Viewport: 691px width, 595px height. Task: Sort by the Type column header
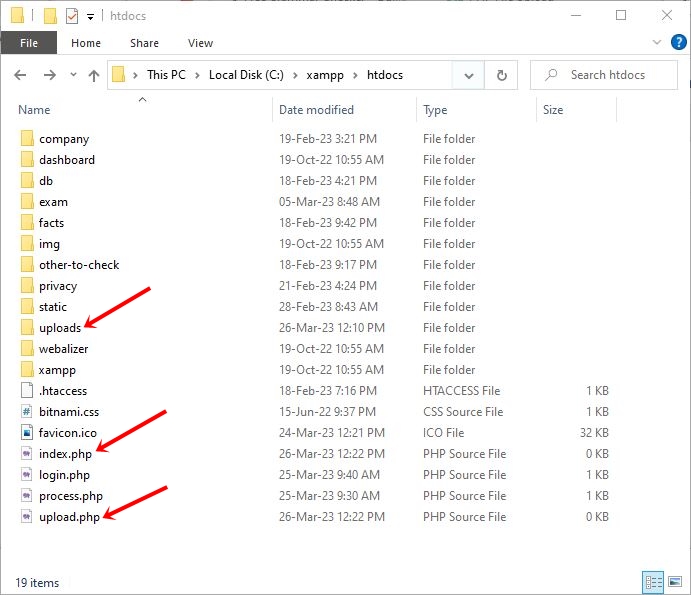476,109
